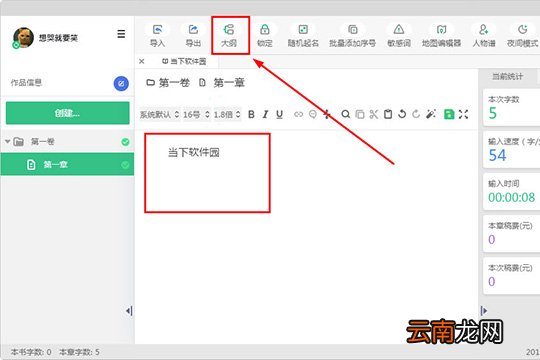Click the magic wand auto-format icon

(430, 114)
